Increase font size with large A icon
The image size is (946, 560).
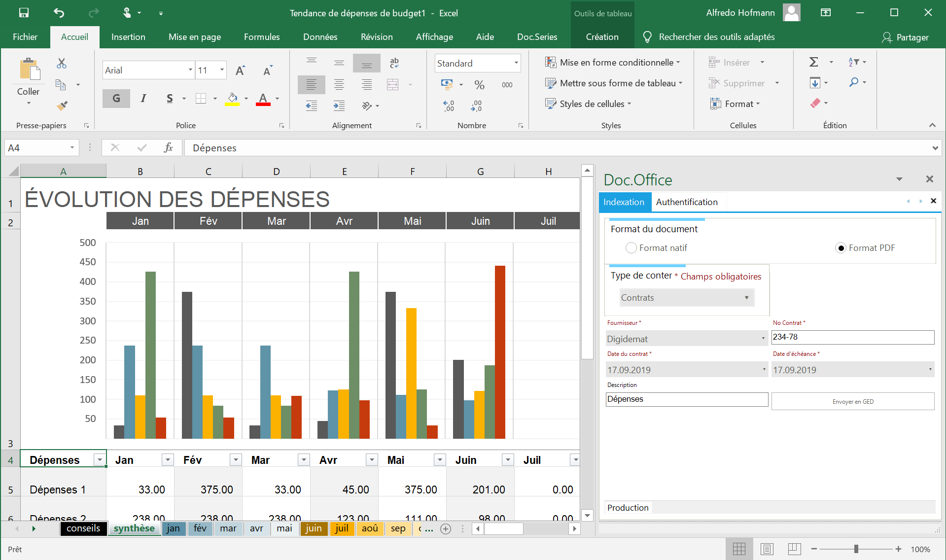[240, 70]
